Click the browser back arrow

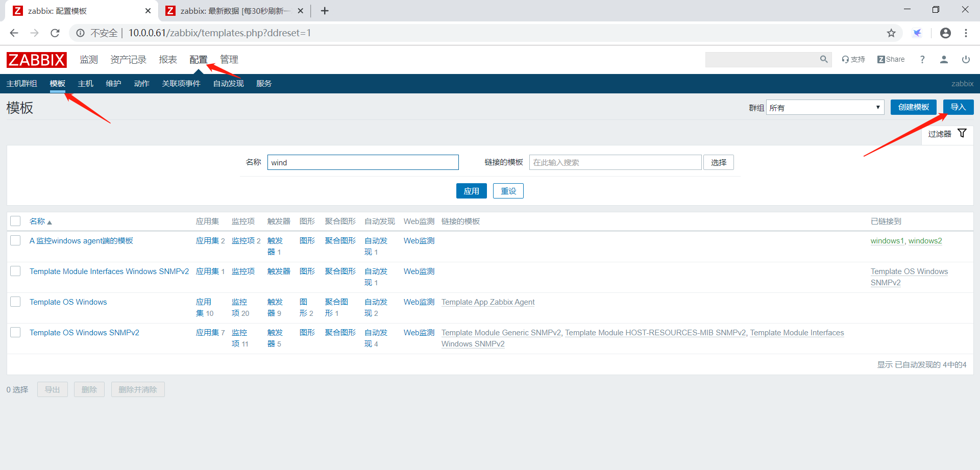(x=14, y=33)
